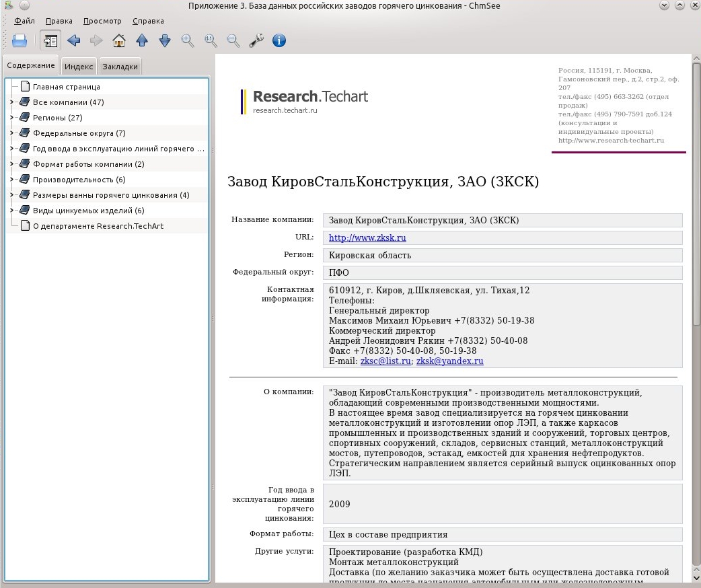
Task: Open the Правка menu
Action: pos(59,21)
